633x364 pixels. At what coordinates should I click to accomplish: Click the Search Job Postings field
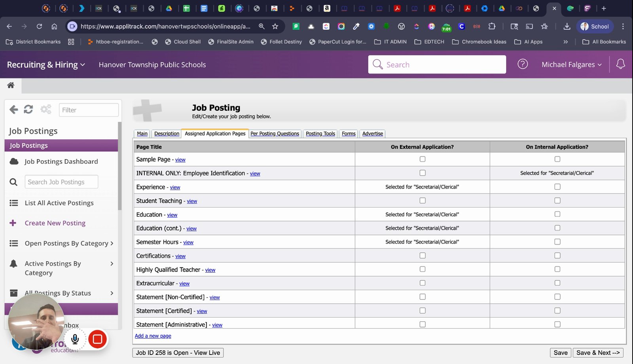click(x=61, y=182)
